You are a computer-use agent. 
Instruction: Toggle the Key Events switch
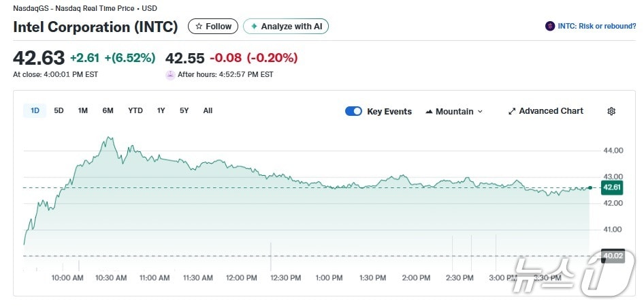click(x=353, y=111)
